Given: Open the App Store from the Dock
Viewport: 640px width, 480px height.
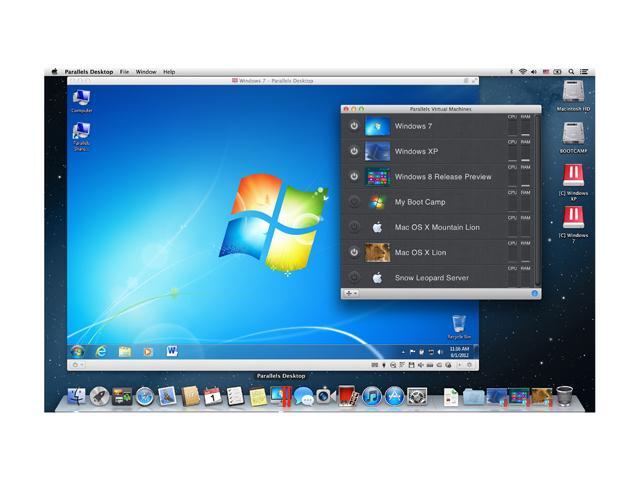Looking at the screenshot, I should [394, 396].
